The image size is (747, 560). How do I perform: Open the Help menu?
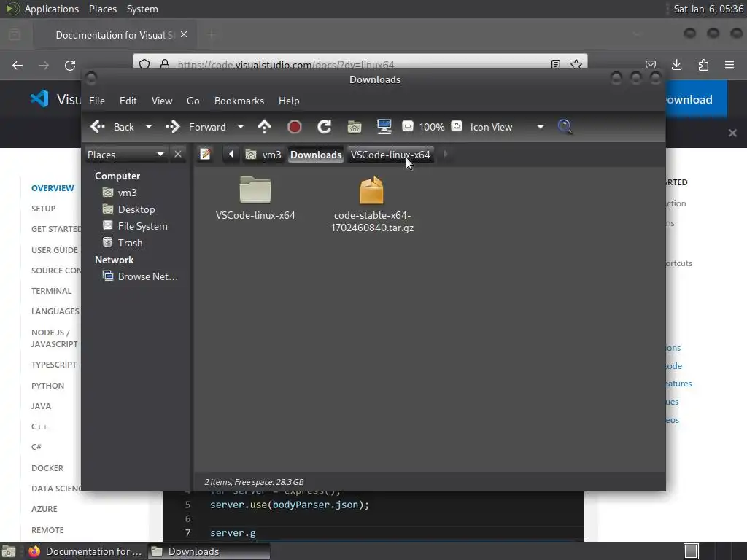pyautogui.click(x=289, y=101)
